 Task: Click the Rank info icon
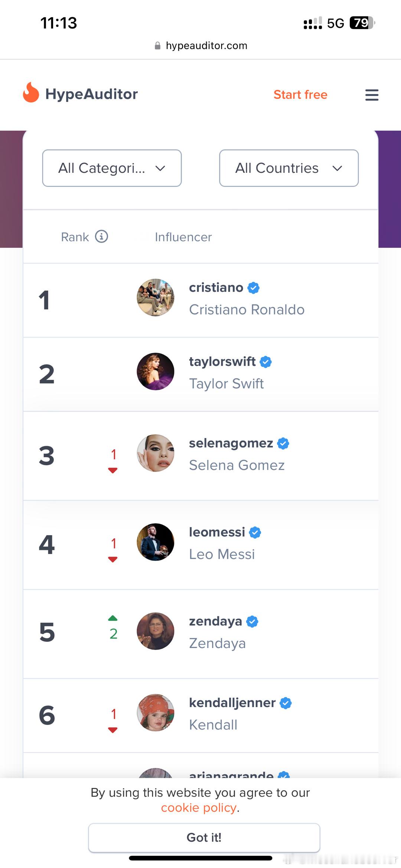(101, 236)
